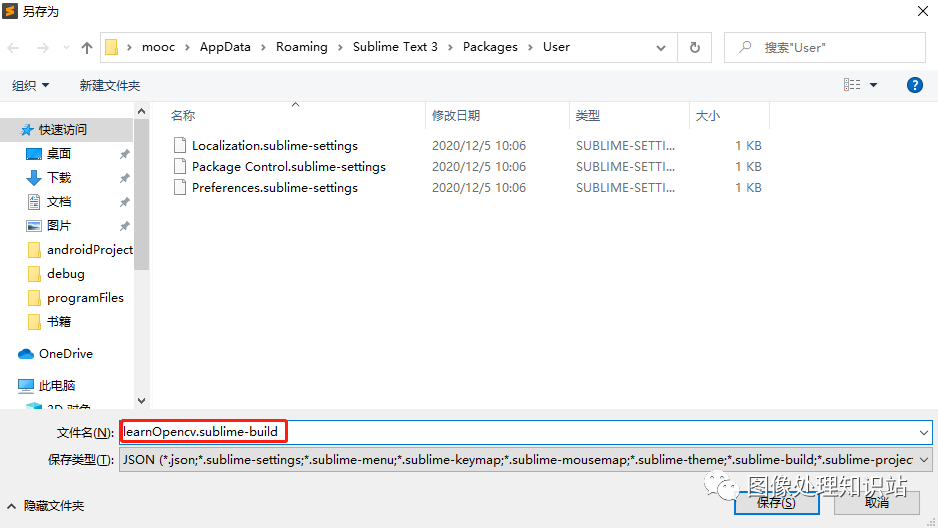Create folder with 新建文件夹
The image size is (938, 528).
[109, 86]
